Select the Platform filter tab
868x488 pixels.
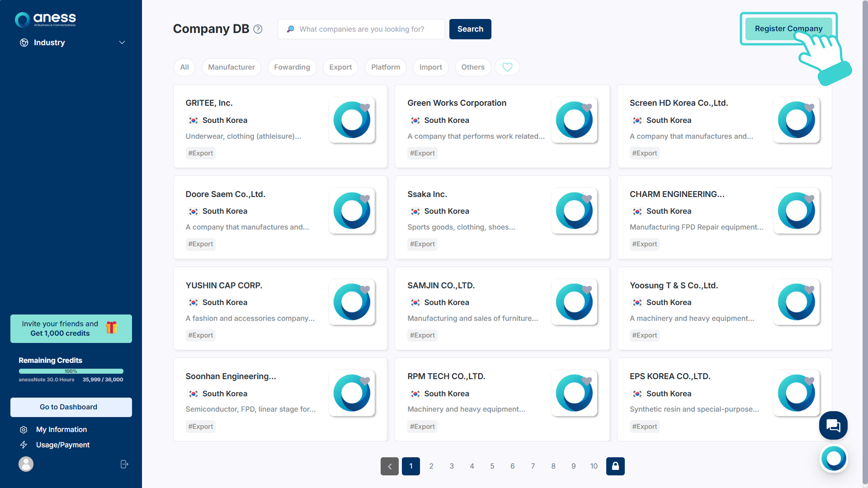385,67
